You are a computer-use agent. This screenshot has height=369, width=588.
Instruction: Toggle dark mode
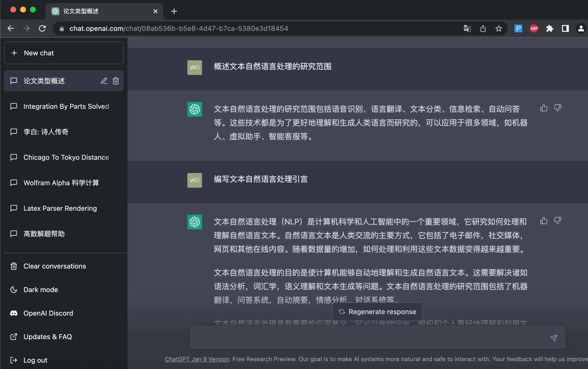(x=40, y=290)
